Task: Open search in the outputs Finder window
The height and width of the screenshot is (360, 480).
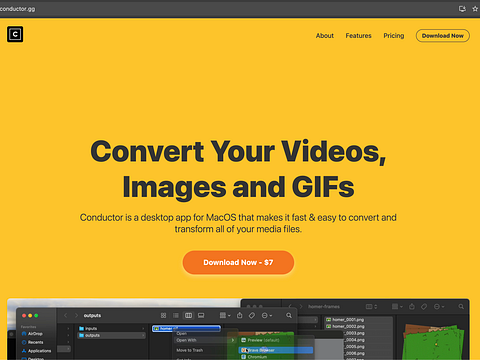Action: click(x=289, y=315)
